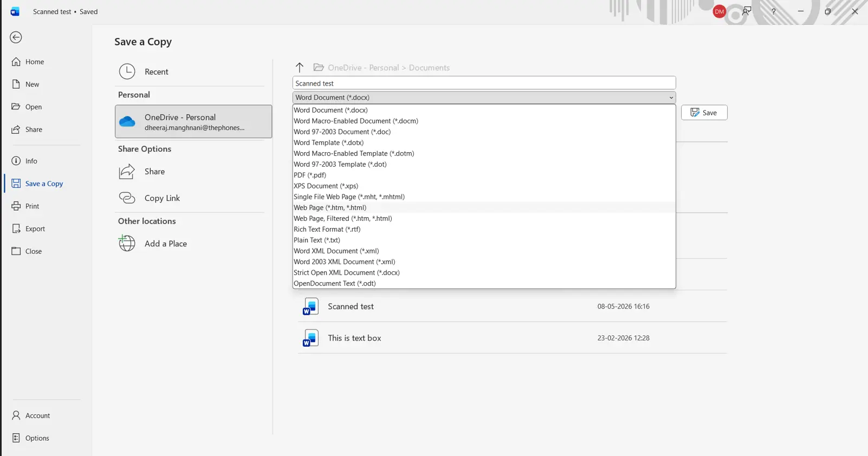Pick Word XML Document (*.xml)
Screen dimensions: 868x456
pos(484,251)
